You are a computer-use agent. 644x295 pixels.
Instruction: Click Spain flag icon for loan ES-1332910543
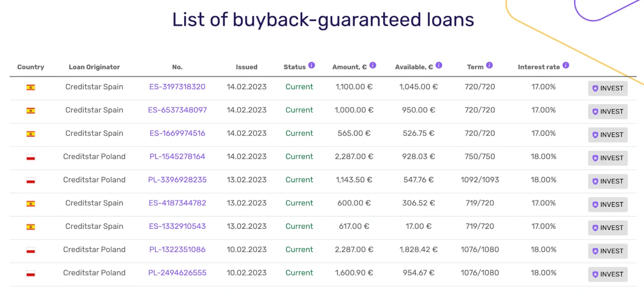(31, 227)
